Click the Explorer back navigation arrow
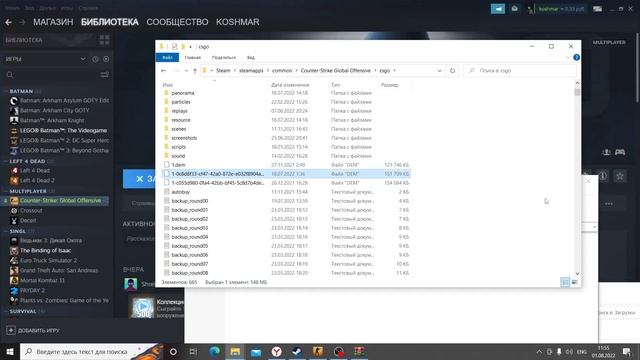Viewport: 640px width, 360px height. [x=164, y=71]
